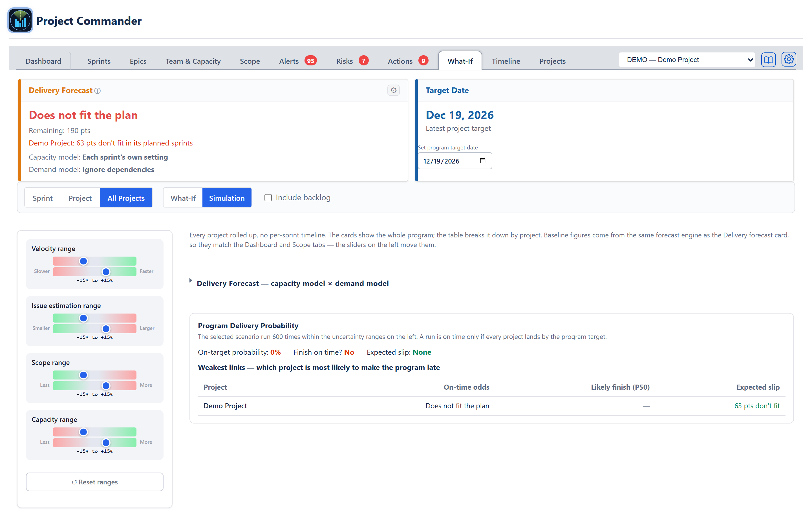Click Velocity range lower slider handle
Screen dimensions: 812x525
[x=106, y=272]
